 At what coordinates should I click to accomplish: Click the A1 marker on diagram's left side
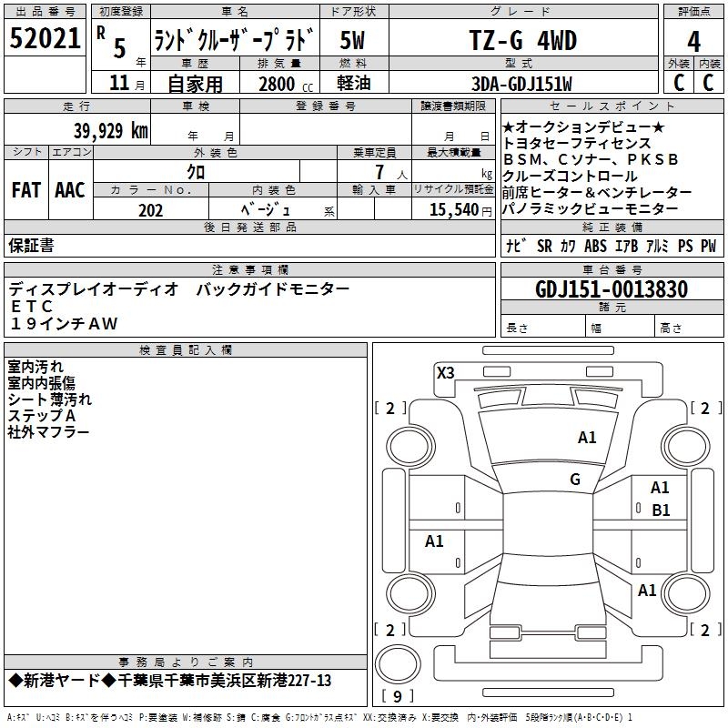point(434,541)
